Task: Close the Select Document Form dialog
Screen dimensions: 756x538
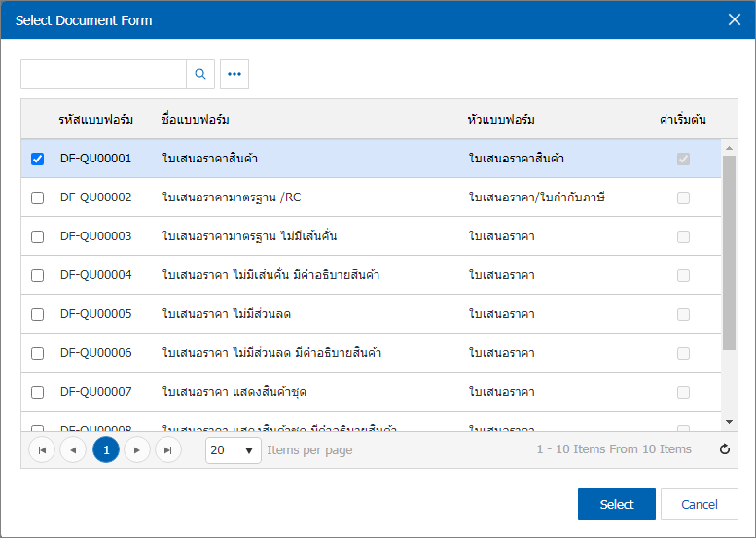Action: 735,19
